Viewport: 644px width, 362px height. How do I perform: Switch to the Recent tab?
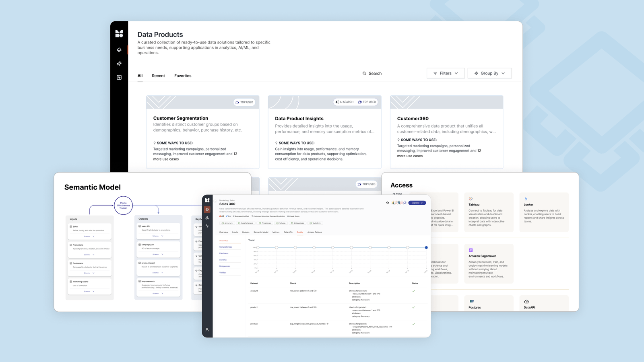tap(158, 76)
